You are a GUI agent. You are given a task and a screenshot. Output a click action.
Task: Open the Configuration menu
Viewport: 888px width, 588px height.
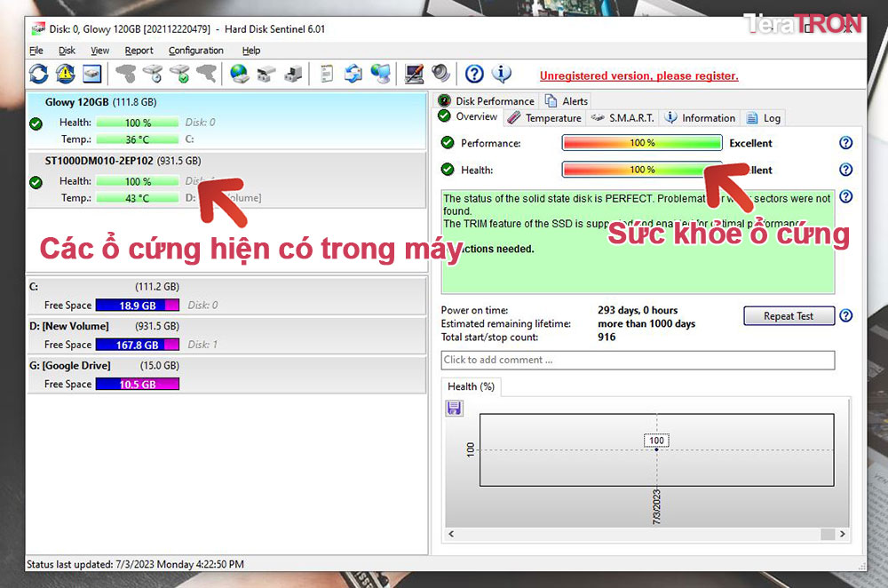pos(196,51)
